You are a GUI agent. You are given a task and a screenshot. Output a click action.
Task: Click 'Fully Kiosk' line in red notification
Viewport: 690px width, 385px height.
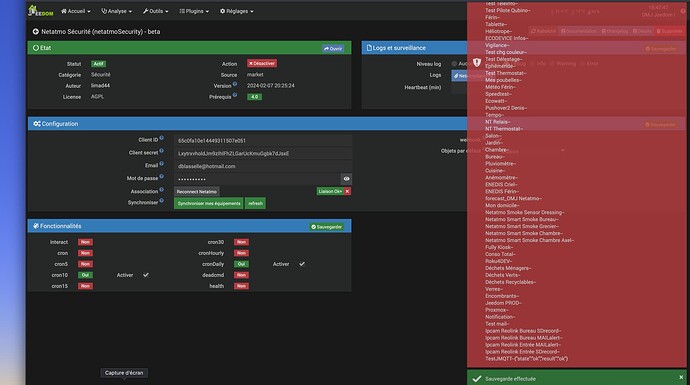click(x=499, y=247)
